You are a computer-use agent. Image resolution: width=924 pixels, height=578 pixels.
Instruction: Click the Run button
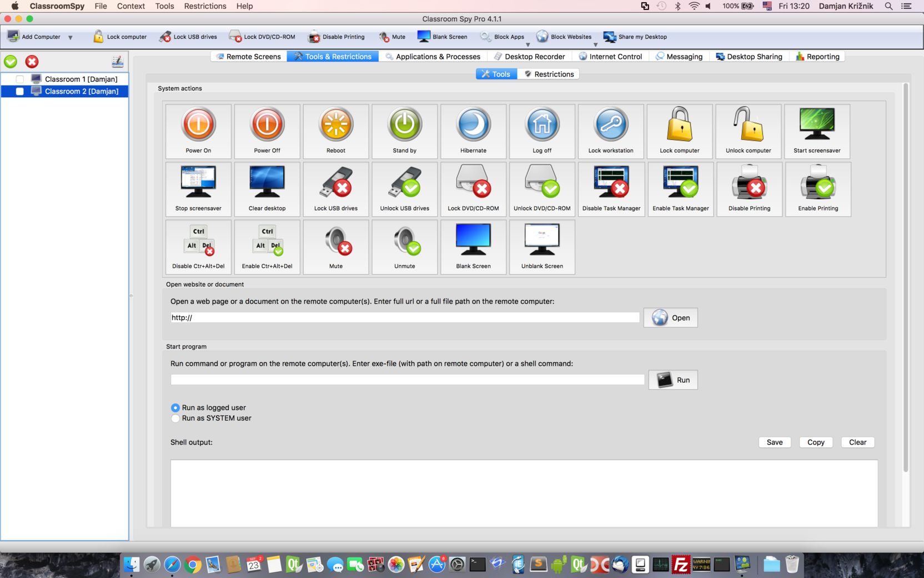pyautogui.click(x=673, y=380)
